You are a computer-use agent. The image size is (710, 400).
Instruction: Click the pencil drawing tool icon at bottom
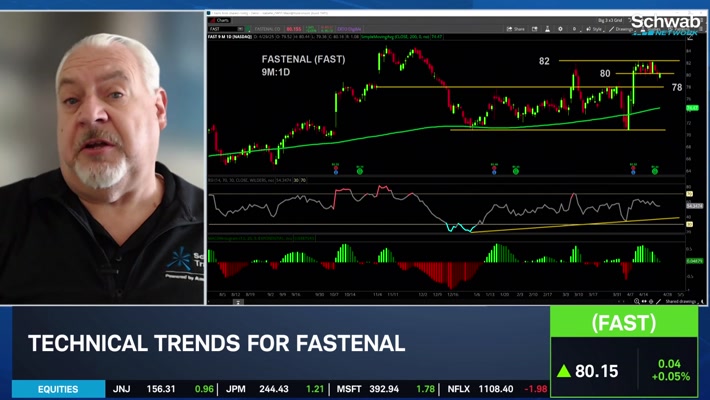pyautogui.click(x=659, y=301)
